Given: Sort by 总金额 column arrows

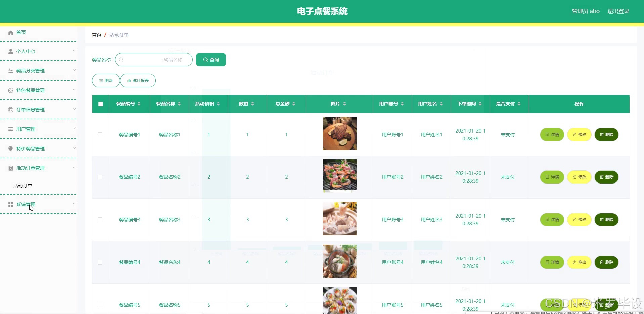Looking at the screenshot, I should click(294, 104).
